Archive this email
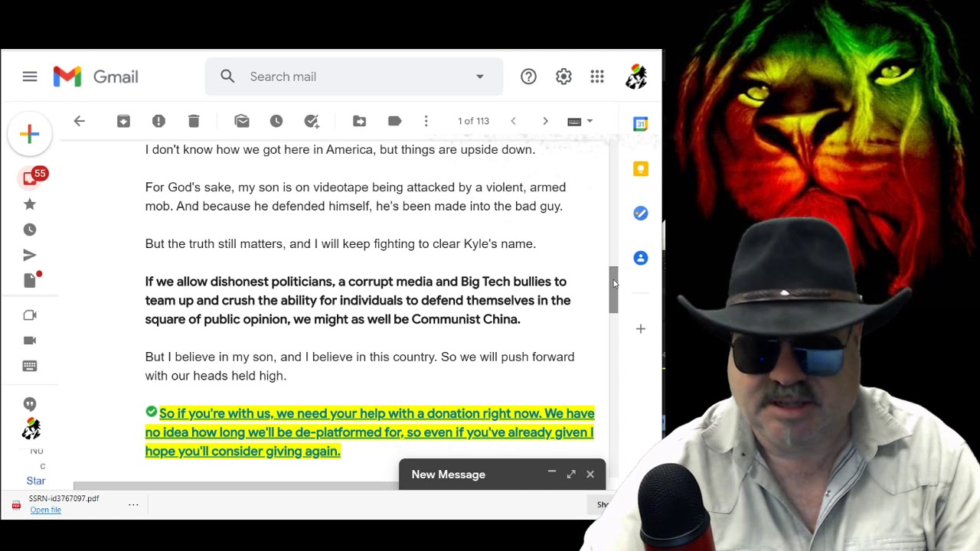The height and width of the screenshot is (551, 980). click(123, 121)
